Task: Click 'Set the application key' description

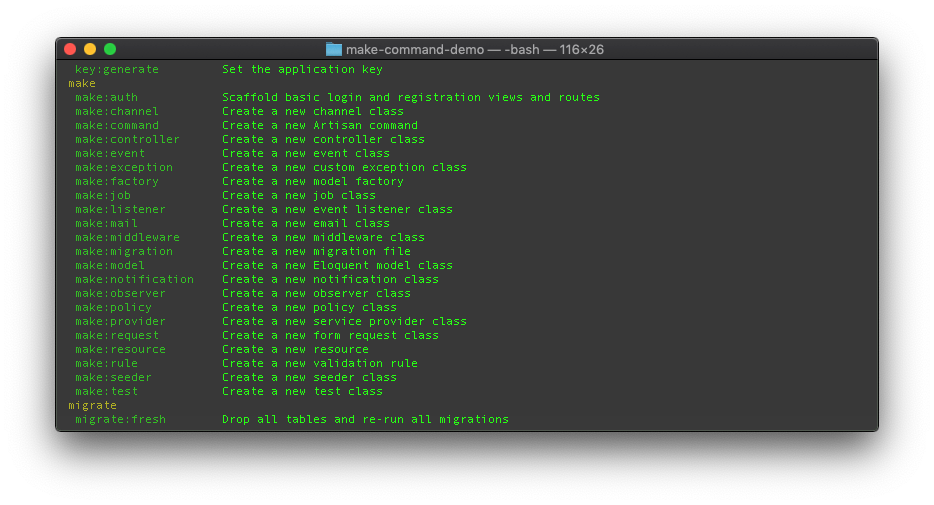Action: [303, 69]
